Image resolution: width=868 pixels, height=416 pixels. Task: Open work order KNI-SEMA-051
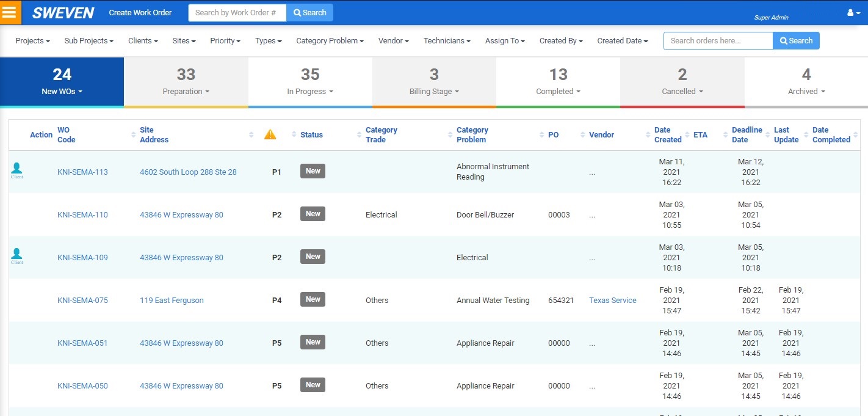[82, 343]
